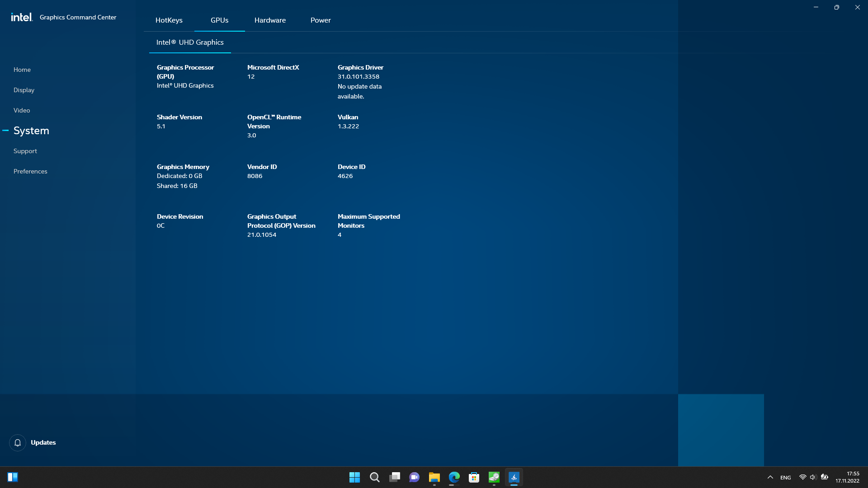Click the 'Graphics Driver' heading

pyautogui.click(x=360, y=67)
